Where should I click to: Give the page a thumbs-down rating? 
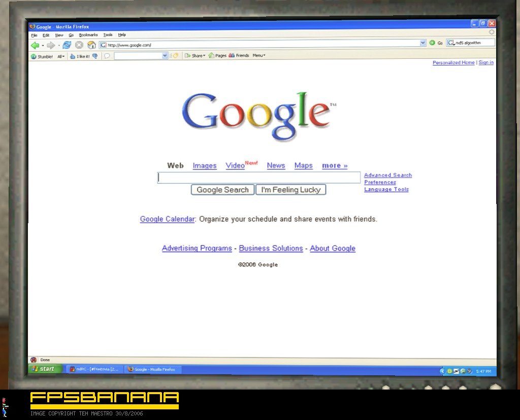coord(95,56)
